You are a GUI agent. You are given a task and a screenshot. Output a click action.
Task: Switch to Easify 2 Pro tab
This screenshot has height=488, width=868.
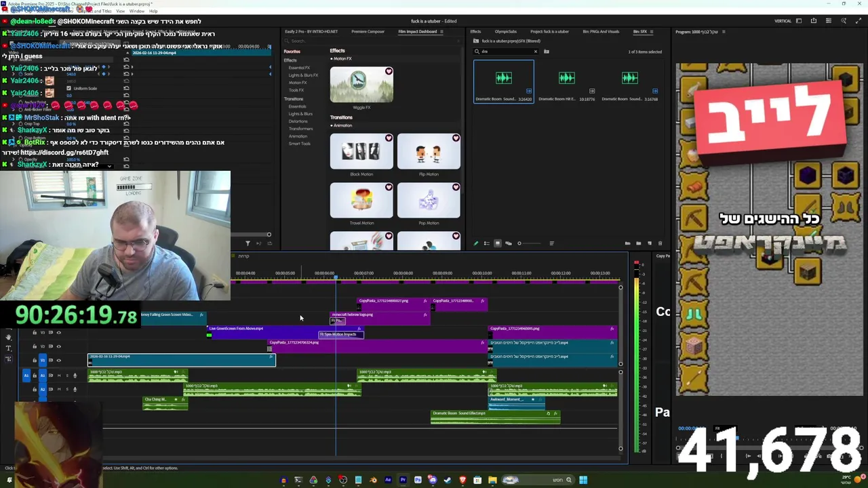tap(311, 32)
